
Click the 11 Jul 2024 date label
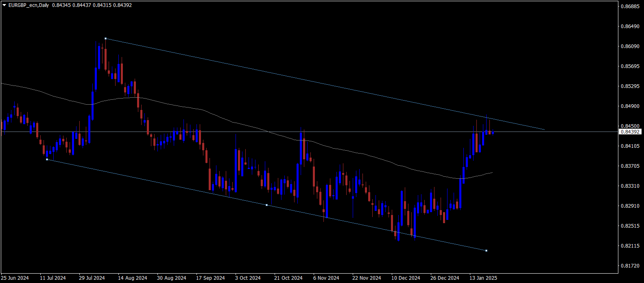53,278
